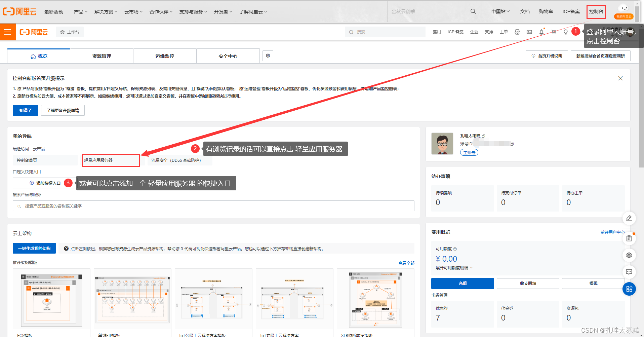Screen dimensions: 644x337
Task: Open 工单 in console toolbar
Action: [504, 32]
